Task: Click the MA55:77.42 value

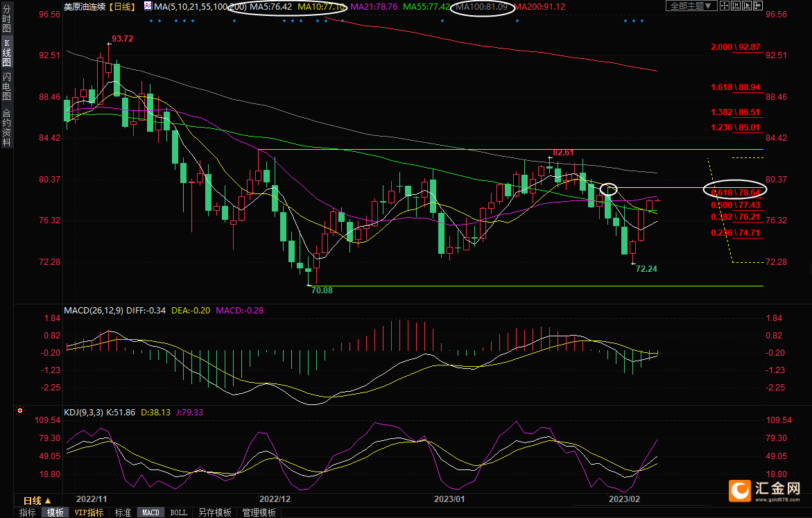Action: [x=426, y=7]
